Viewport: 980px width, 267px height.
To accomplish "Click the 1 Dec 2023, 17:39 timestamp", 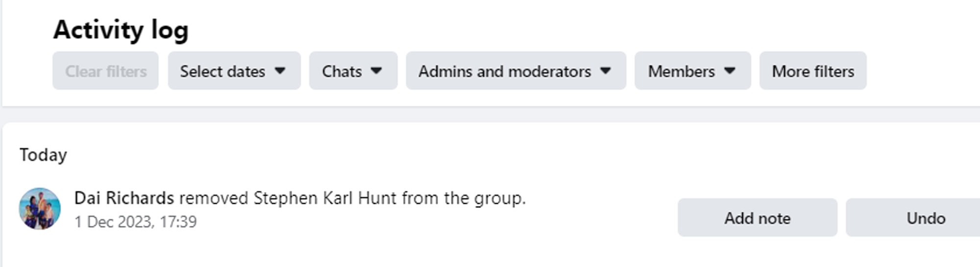I will 135,222.
